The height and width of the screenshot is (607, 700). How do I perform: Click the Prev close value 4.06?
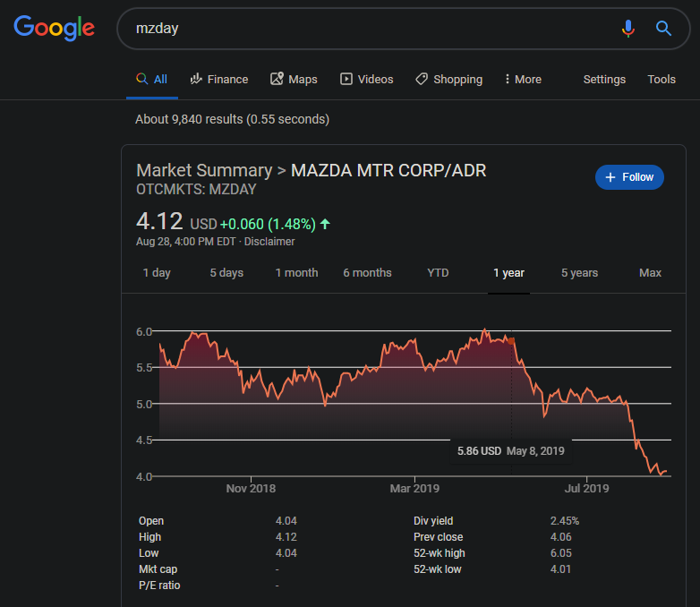point(560,537)
